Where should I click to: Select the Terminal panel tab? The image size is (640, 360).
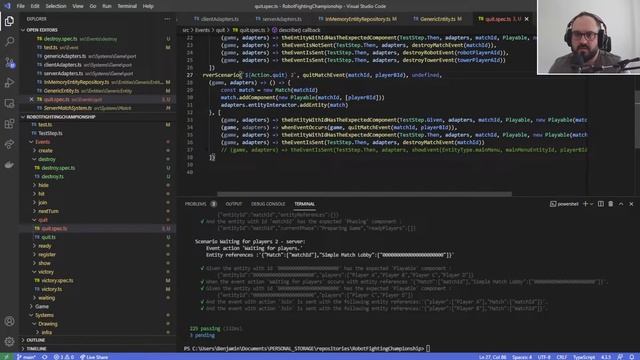coord(304,204)
